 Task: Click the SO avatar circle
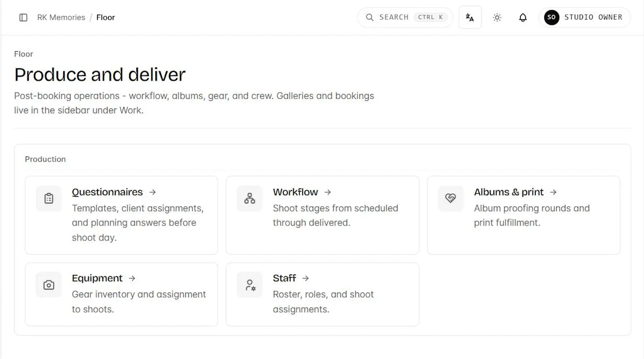tap(551, 17)
